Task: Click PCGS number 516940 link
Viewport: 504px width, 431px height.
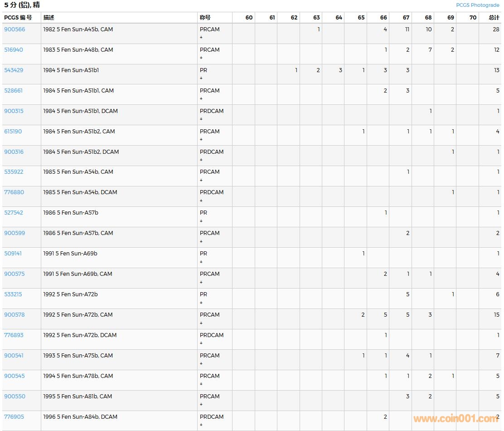Action: pos(14,50)
